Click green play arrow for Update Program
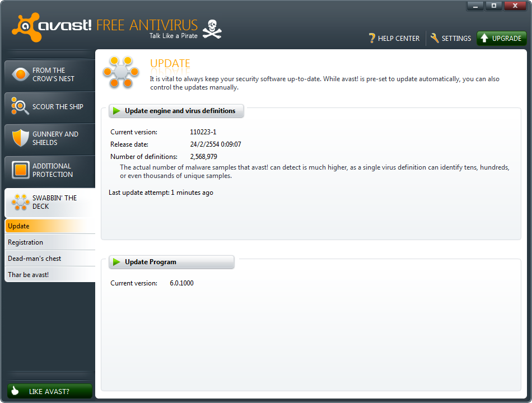The height and width of the screenshot is (403, 532). 116,262
